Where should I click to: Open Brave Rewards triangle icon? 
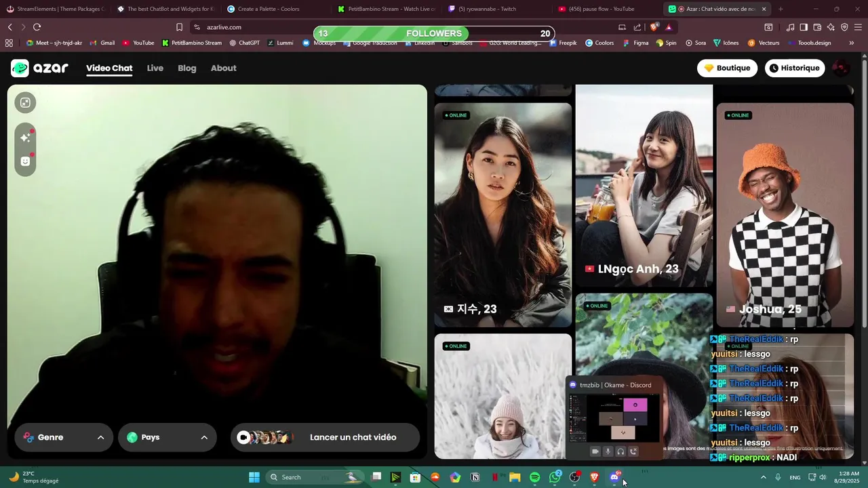[669, 27]
